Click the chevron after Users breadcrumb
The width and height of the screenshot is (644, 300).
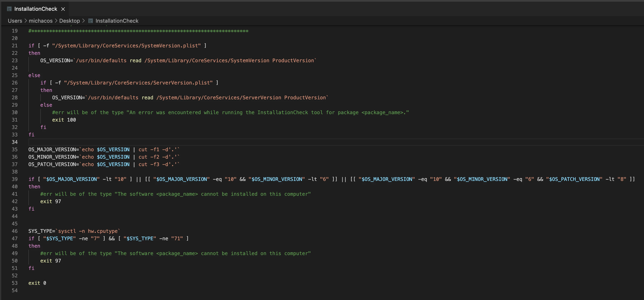pos(26,21)
